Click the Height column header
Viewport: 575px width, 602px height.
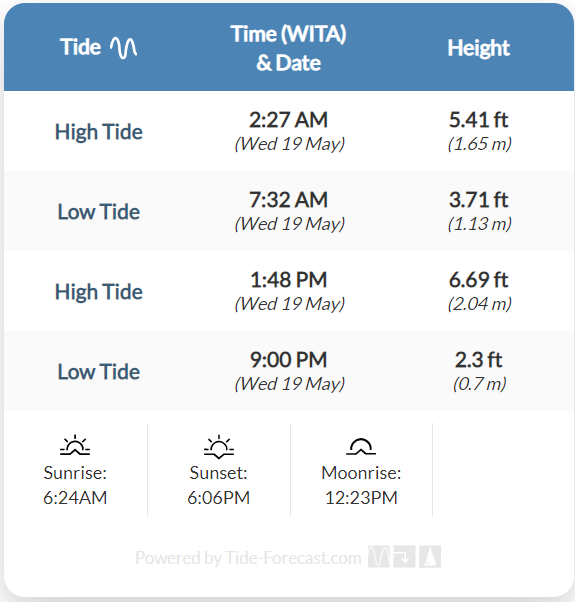[478, 48]
